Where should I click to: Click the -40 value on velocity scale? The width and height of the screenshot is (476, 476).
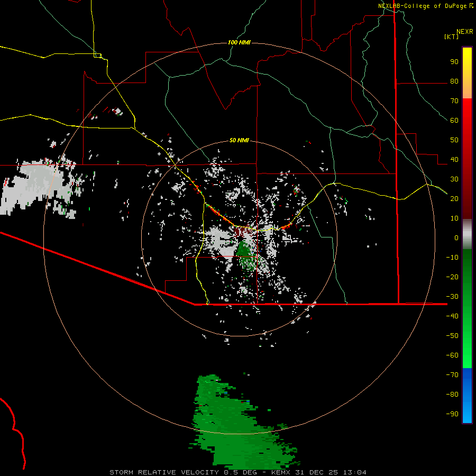(x=452, y=316)
